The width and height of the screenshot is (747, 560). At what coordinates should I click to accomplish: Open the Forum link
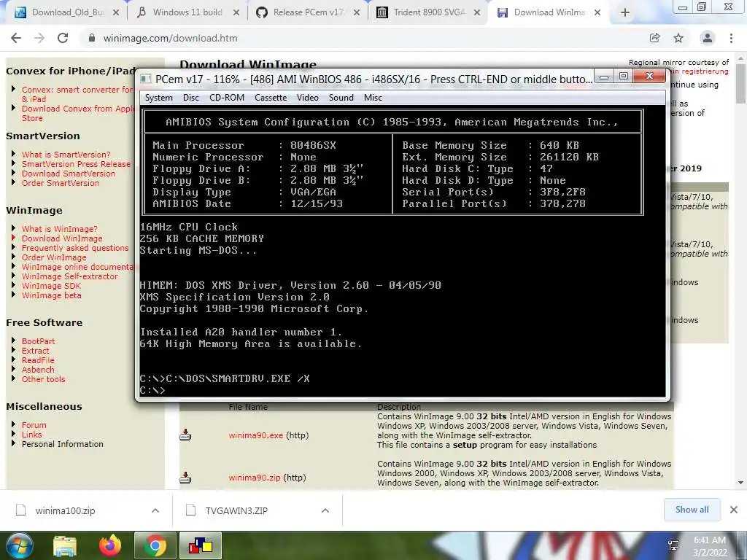(34, 425)
